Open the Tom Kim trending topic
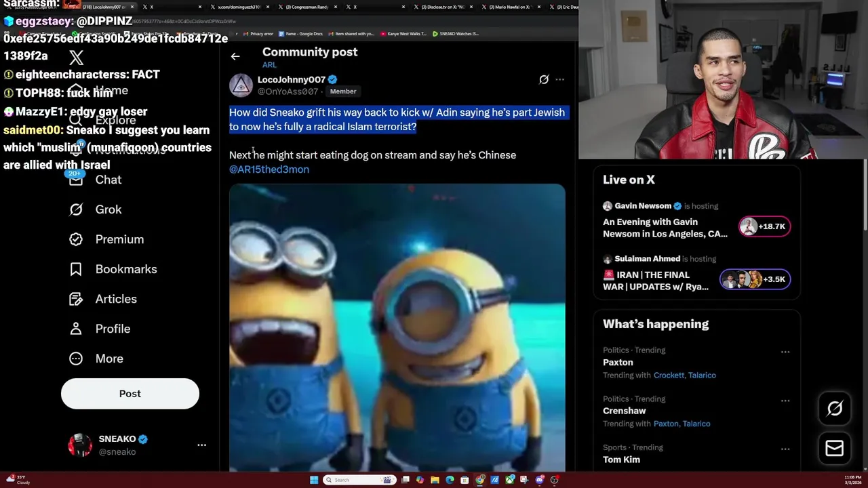Screen dimensions: 868x488 [621, 460]
